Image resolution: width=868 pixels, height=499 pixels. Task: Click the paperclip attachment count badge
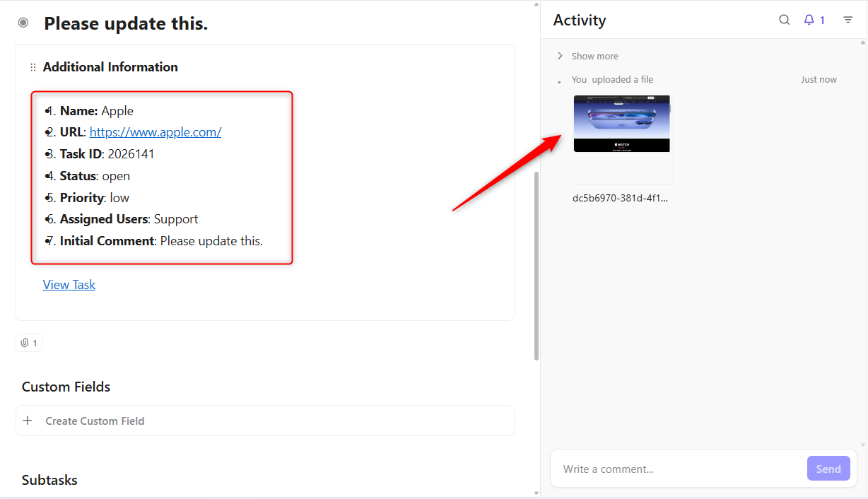tap(29, 343)
